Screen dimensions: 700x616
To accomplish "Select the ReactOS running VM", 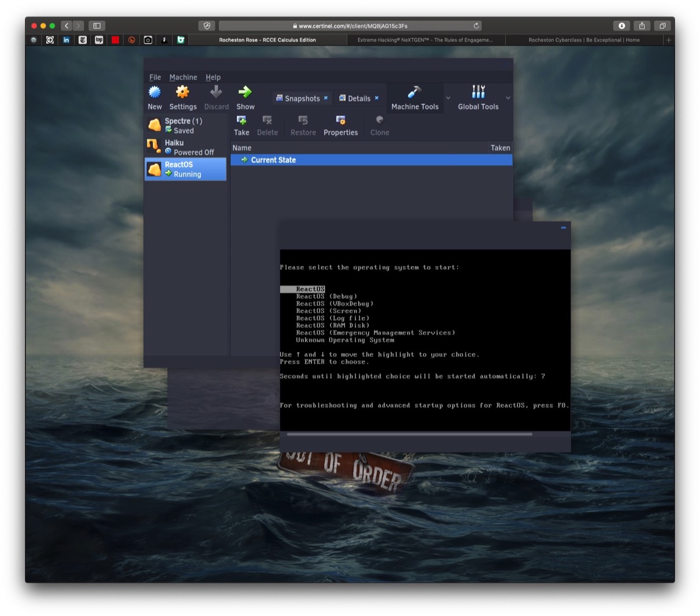I will click(185, 169).
